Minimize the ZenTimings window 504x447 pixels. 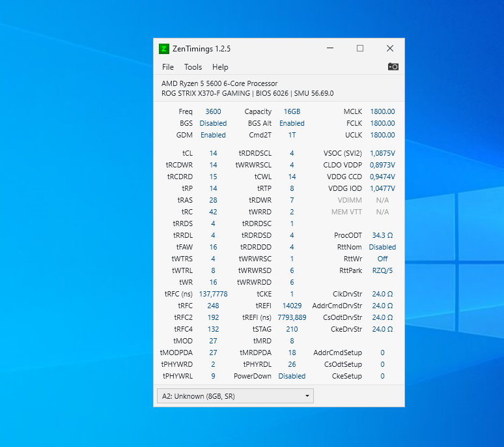click(330, 48)
